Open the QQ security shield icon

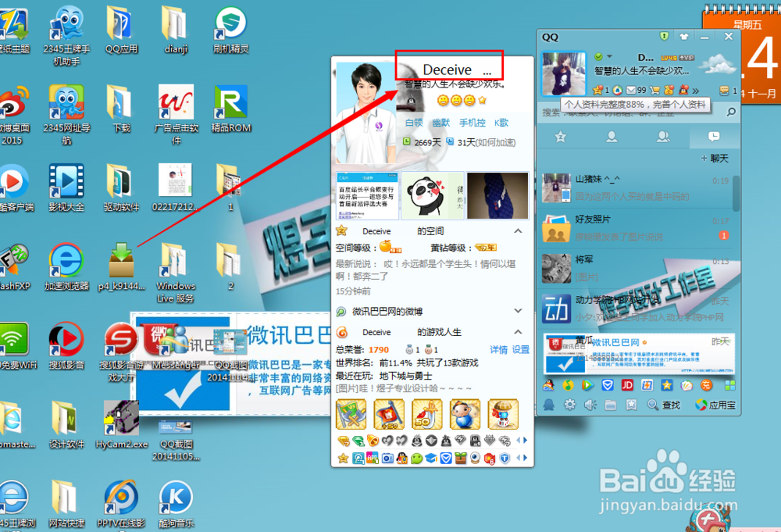[663, 36]
